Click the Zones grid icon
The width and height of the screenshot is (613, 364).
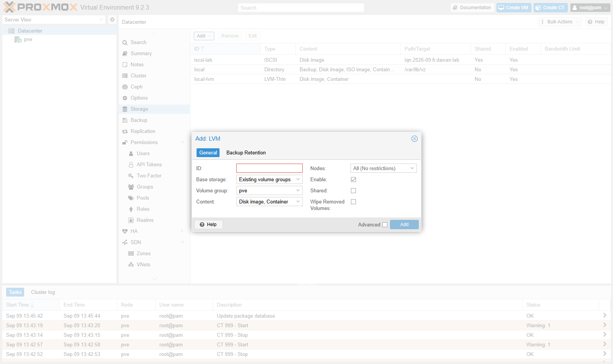[131, 254]
